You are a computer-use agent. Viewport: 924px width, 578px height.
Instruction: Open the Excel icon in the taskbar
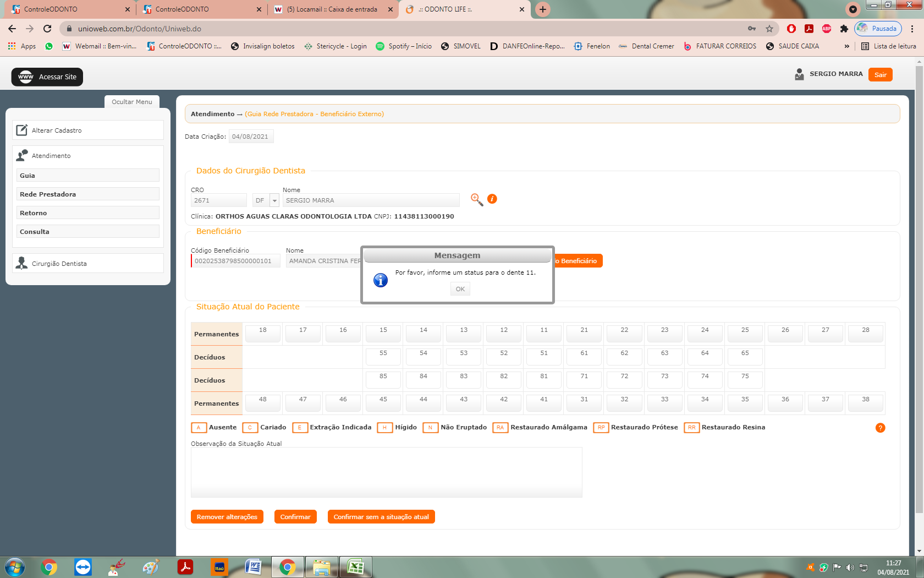[x=355, y=567]
